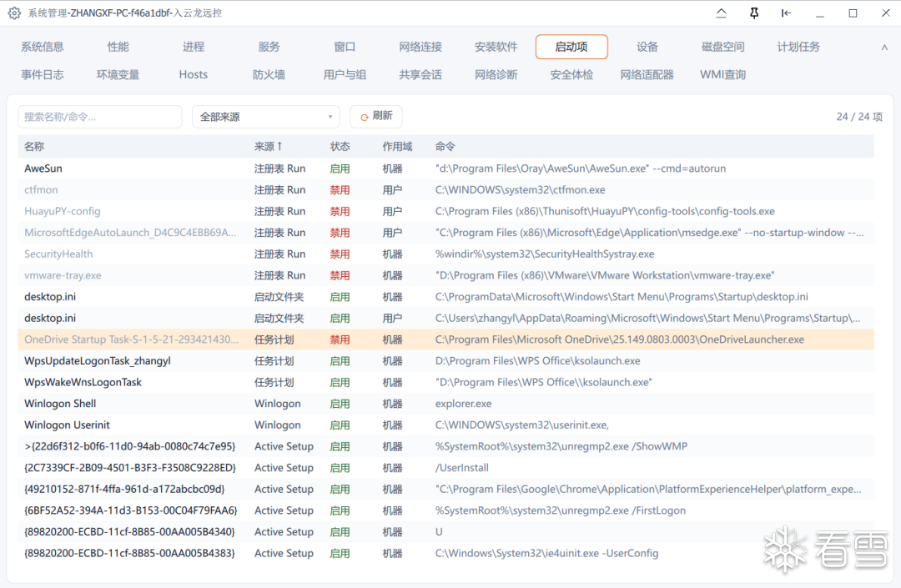Switch to the 系统信息 tab

[x=43, y=47]
